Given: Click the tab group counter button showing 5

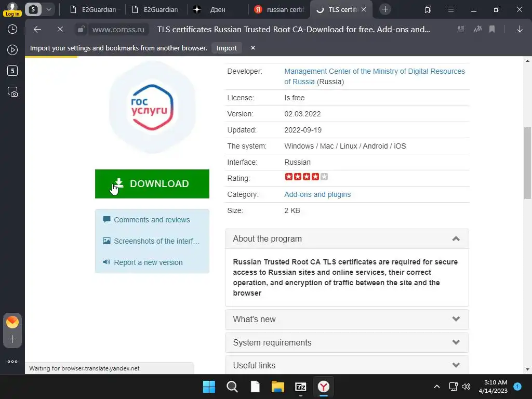Looking at the screenshot, I should pyautogui.click(x=33, y=9).
